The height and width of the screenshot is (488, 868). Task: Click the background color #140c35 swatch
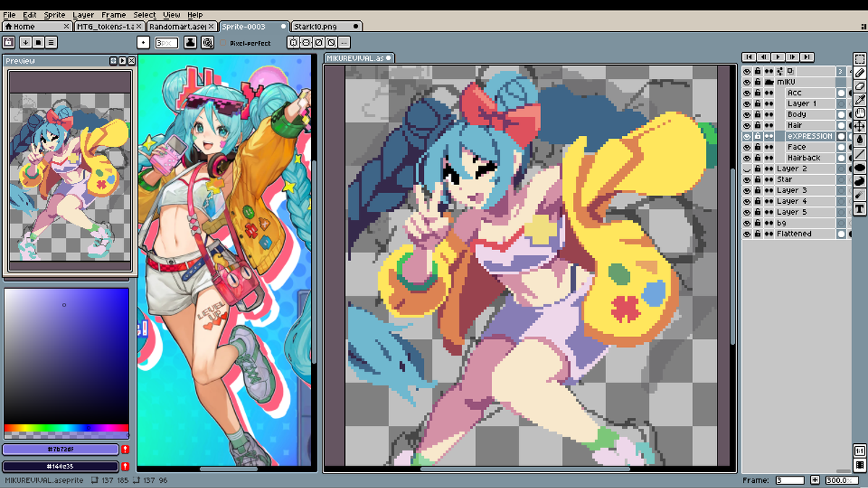coord(60,467)
